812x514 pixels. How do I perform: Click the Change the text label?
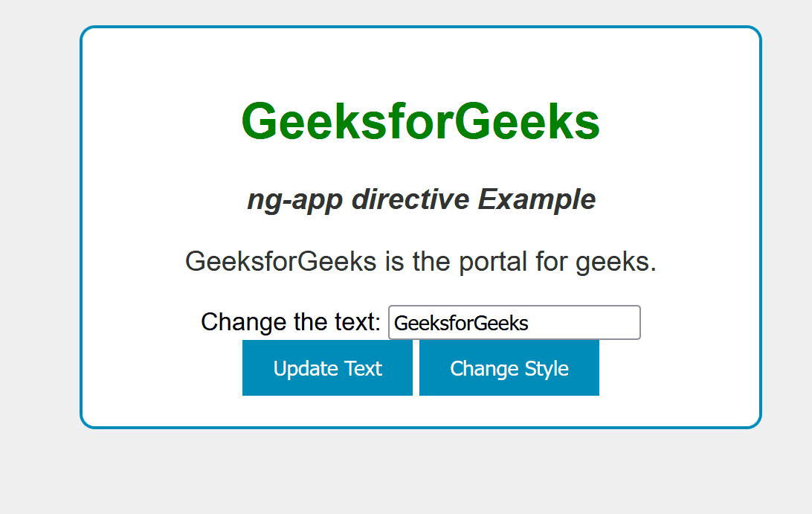pyautogui.click(x=290, y=323)
